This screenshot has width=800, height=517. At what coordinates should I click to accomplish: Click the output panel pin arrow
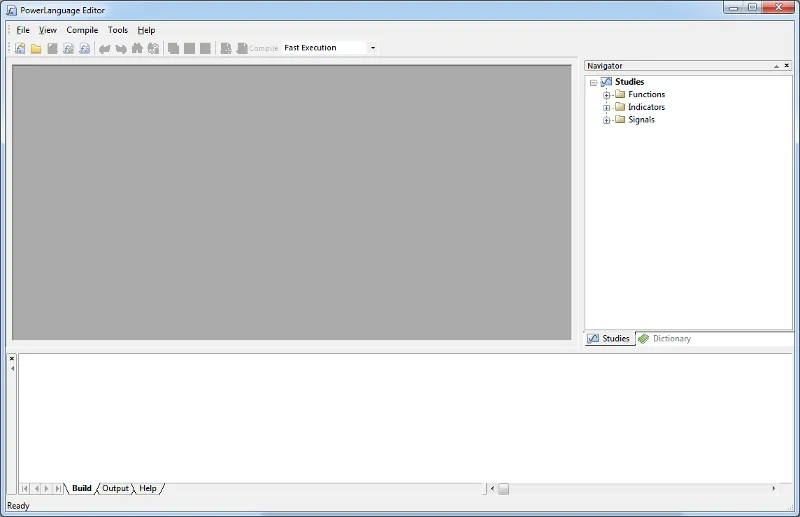12,368
